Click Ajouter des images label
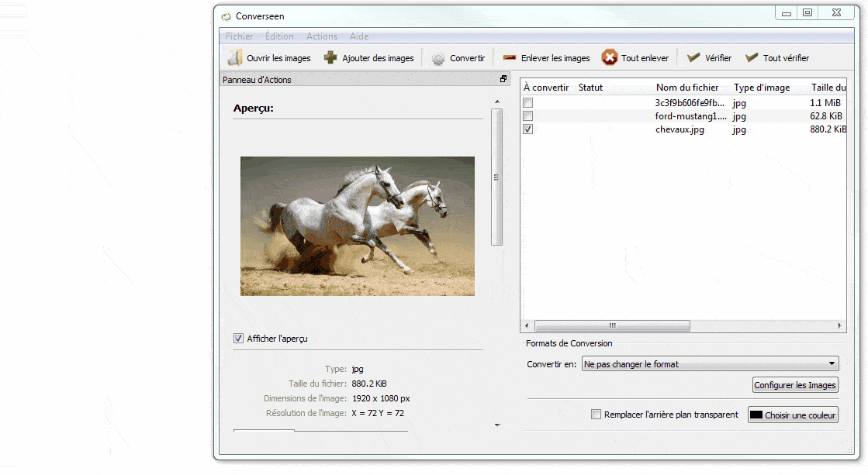Screen dimensions: 868x475 (x=378, y=58)
